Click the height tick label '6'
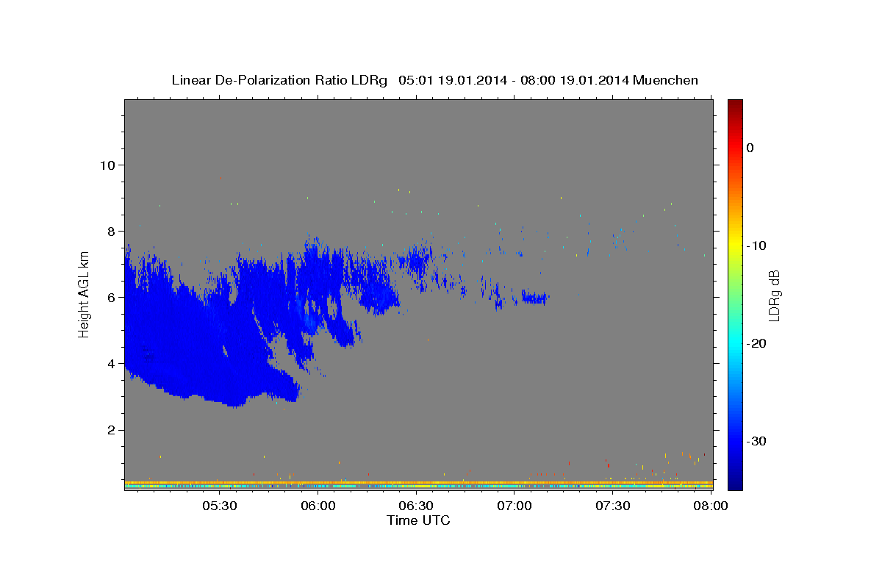This screenshot has width=882, height=588. point(111,297)
